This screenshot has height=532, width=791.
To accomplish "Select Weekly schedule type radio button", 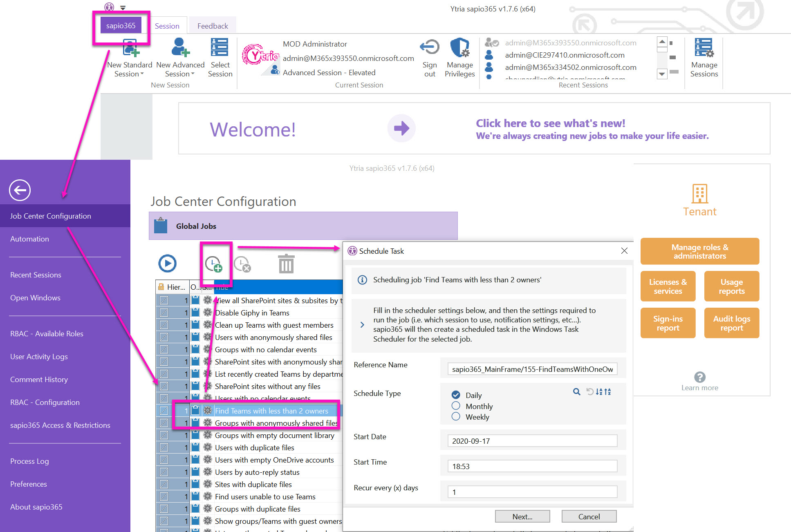I will pyautogui.click(x=455, y=418).
